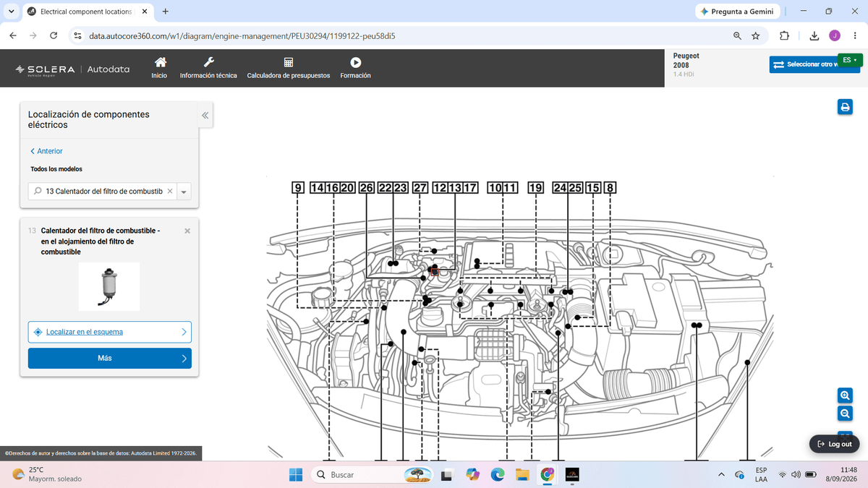Click the Anterior back link
Screen dimensions: 868x488
pos(46,151)
